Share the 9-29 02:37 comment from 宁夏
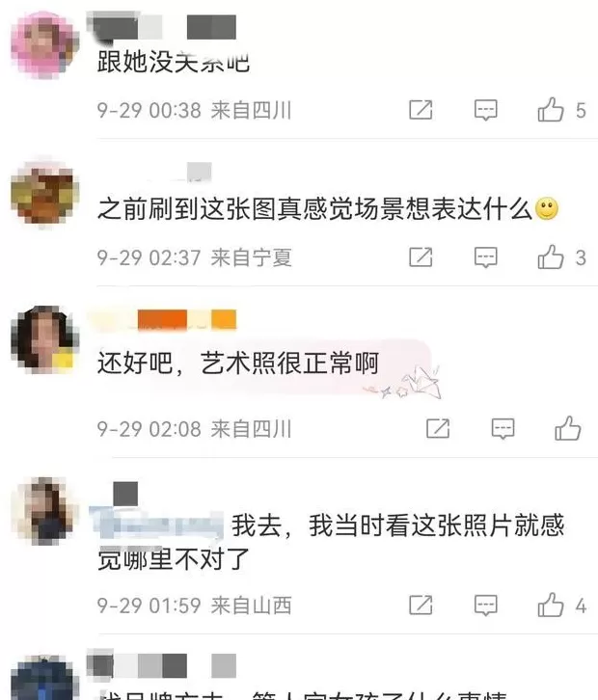This screenshot has width=598, height=700. 421,257
